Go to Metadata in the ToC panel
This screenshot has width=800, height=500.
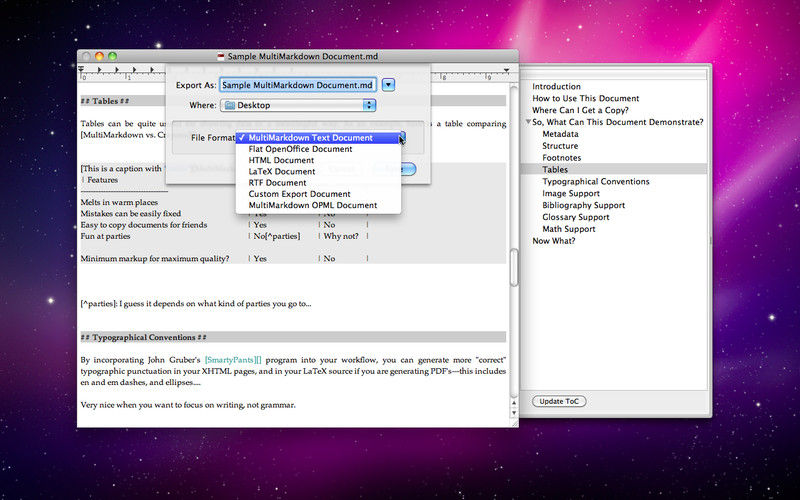point(560,134)
